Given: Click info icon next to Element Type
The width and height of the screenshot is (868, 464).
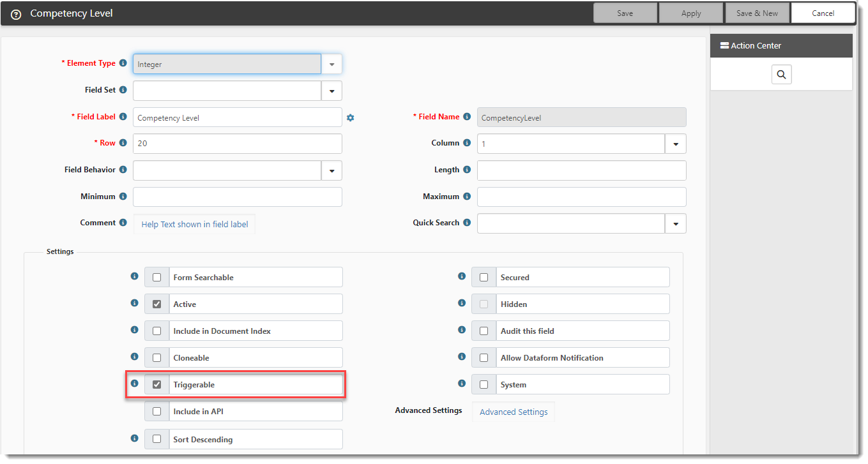Looking at the screenshot, I should tap(123, 63).
